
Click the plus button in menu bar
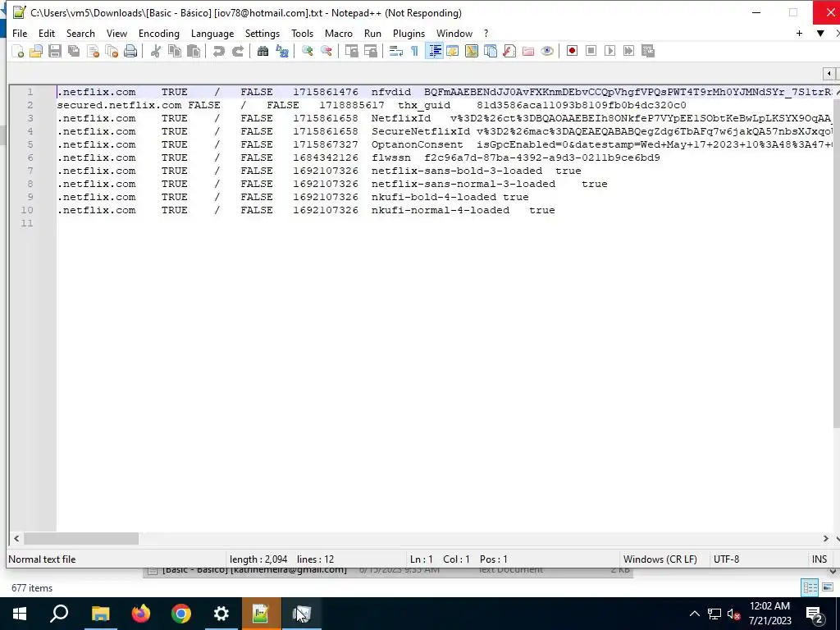pos(799,33)
